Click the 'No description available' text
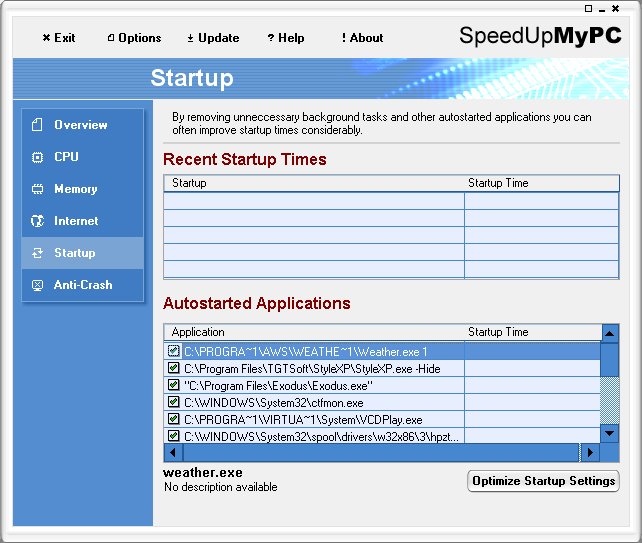This screenshot has width=642, height=543. click(221, 487)
